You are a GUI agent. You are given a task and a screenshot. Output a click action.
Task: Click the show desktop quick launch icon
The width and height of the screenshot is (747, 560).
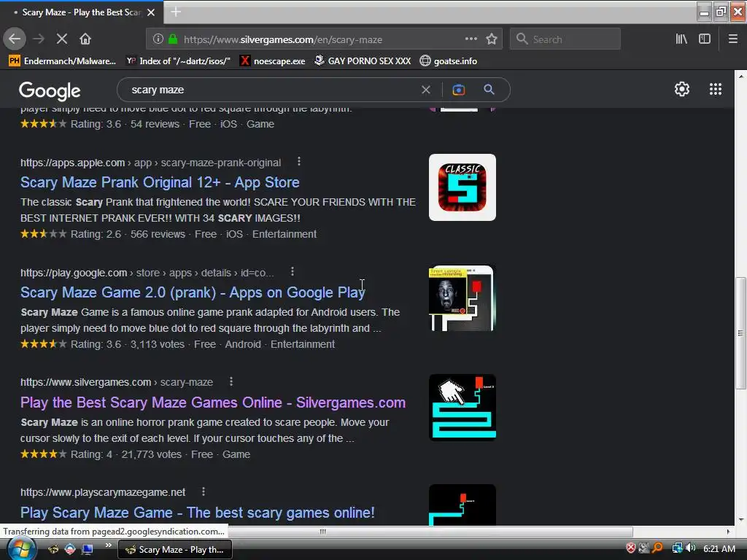click(88, 550)
